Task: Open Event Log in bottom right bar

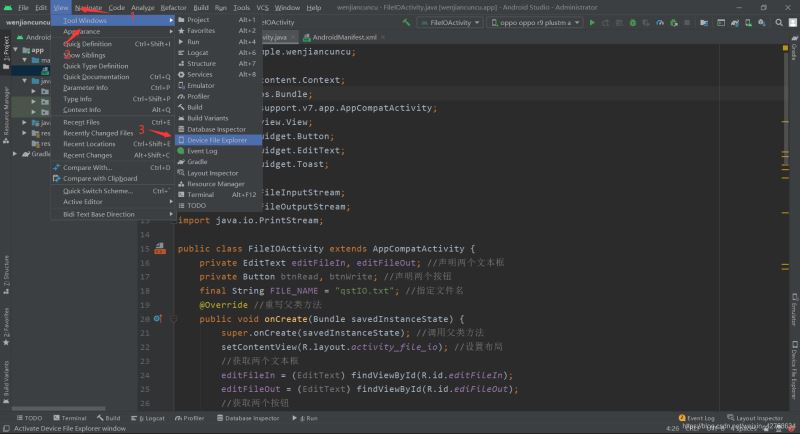Action: [696, 418]
